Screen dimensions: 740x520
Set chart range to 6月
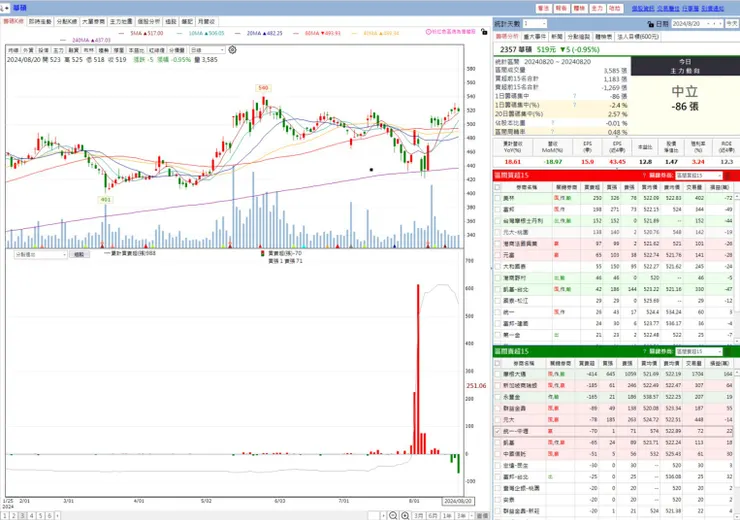[433, 516]
